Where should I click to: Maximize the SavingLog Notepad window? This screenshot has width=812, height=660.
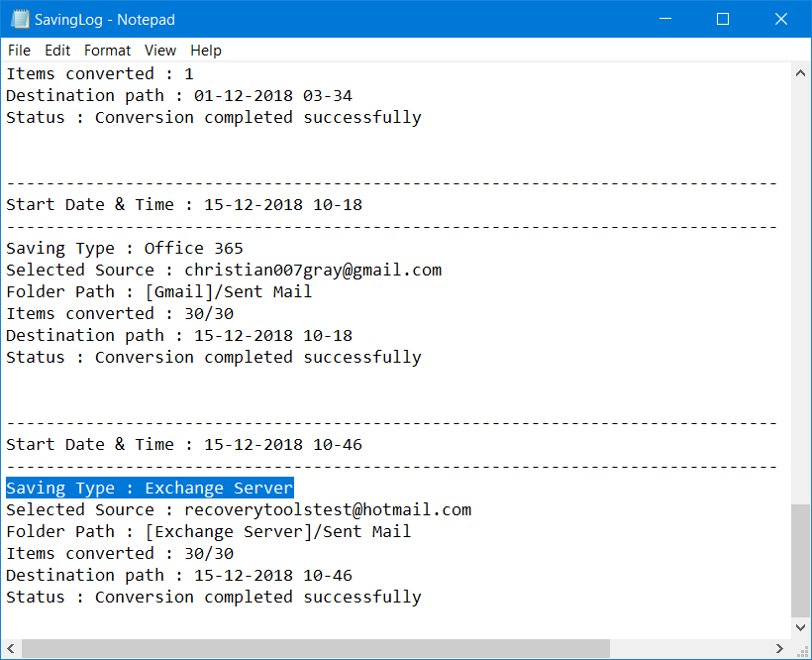(723, 19)
